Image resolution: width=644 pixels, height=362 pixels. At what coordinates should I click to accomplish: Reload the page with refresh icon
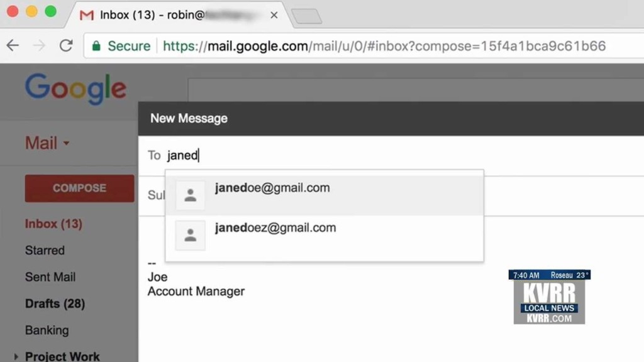pos(66,45)
